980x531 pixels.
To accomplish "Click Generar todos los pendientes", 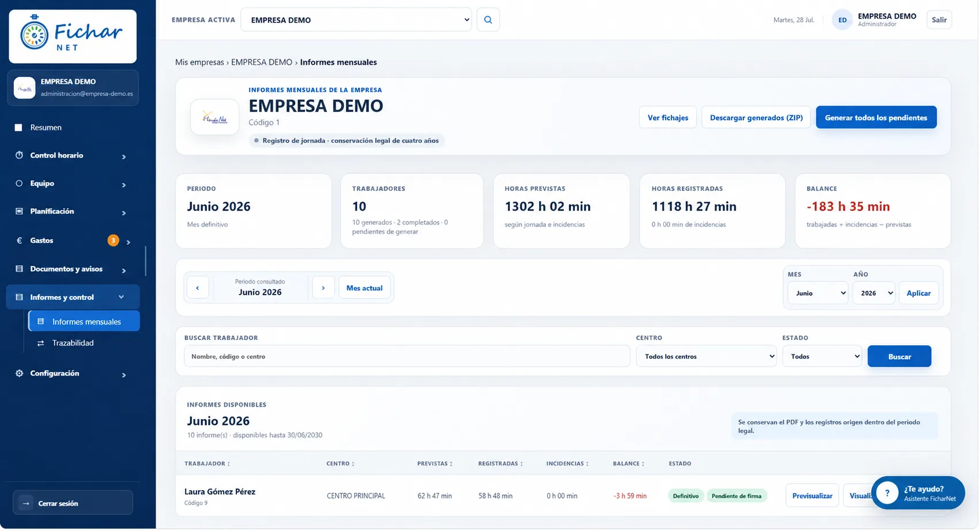I will (878, 118).
